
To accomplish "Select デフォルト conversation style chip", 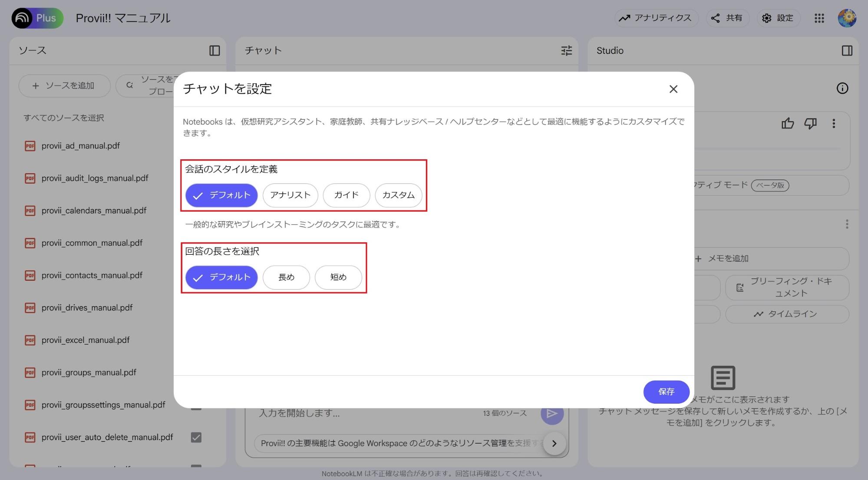I will click(x=221, y=195).
